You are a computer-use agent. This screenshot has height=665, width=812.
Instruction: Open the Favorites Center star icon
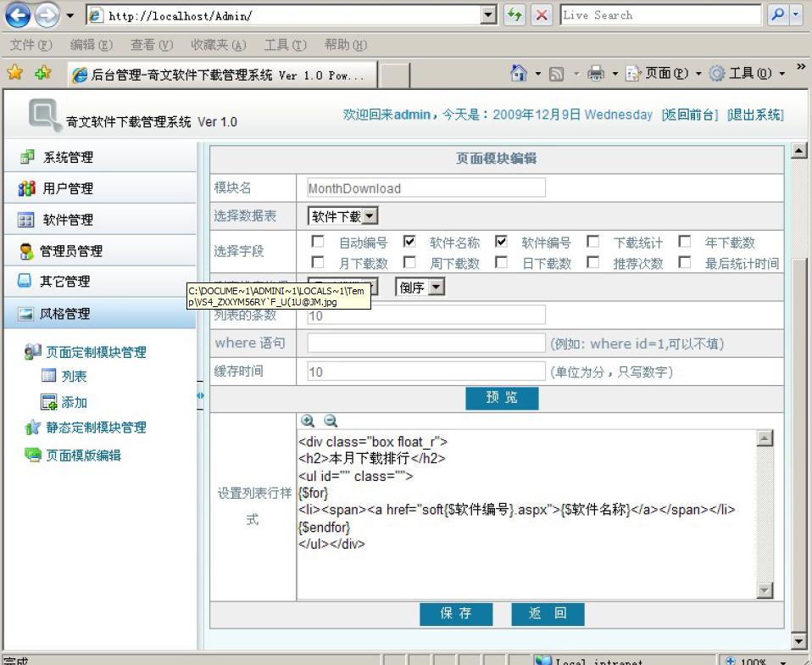(15, 73)
